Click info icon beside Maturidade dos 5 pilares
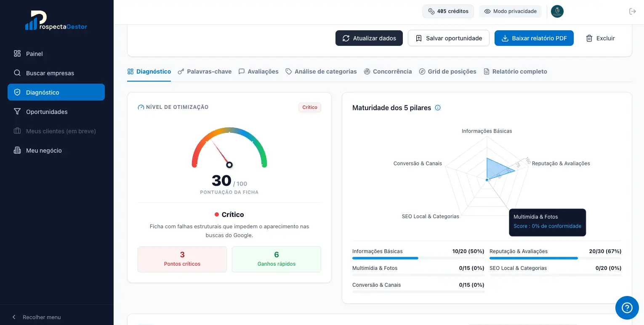 click(x=438, y=108)
